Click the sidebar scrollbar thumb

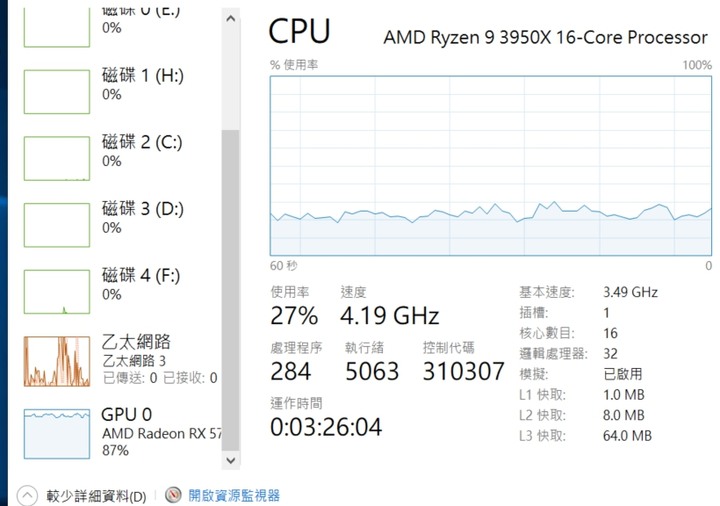(x=231, y=290)
